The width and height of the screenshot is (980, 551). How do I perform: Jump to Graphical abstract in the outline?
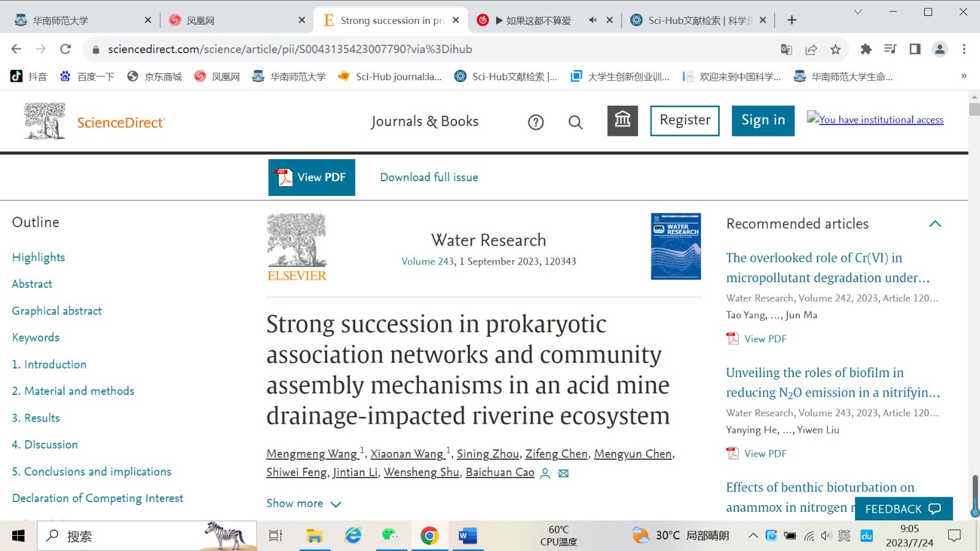[57, 310]
